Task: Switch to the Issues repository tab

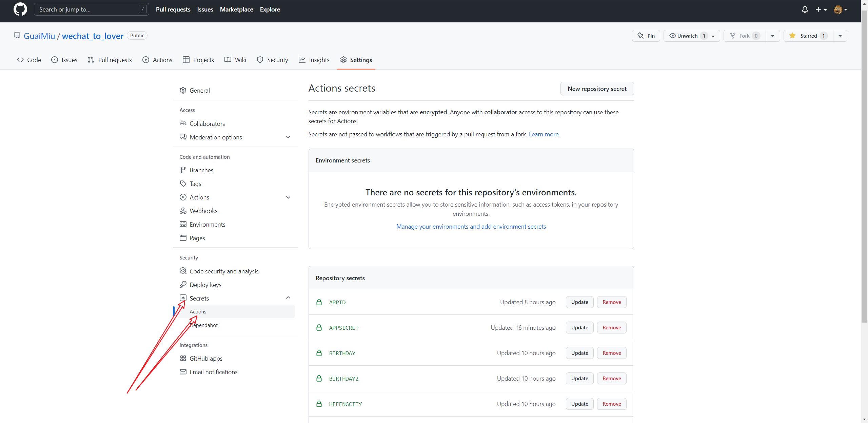Action: pos(64,60)
